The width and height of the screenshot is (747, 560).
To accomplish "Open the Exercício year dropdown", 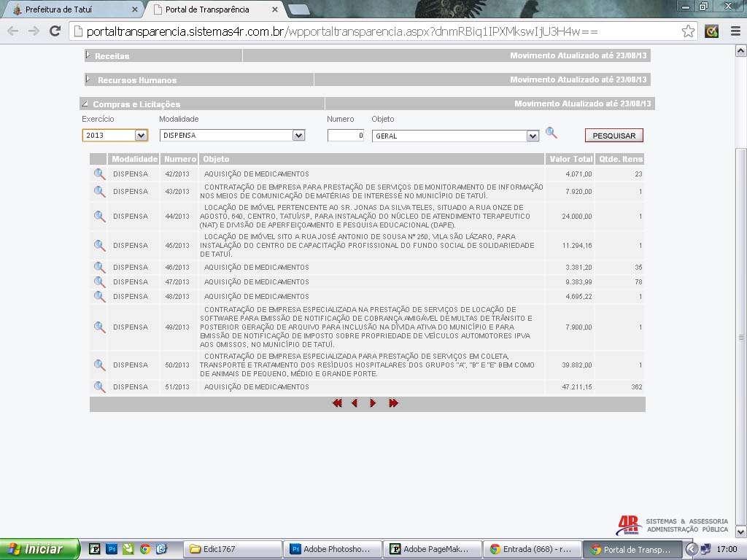I will pos(141,136).
